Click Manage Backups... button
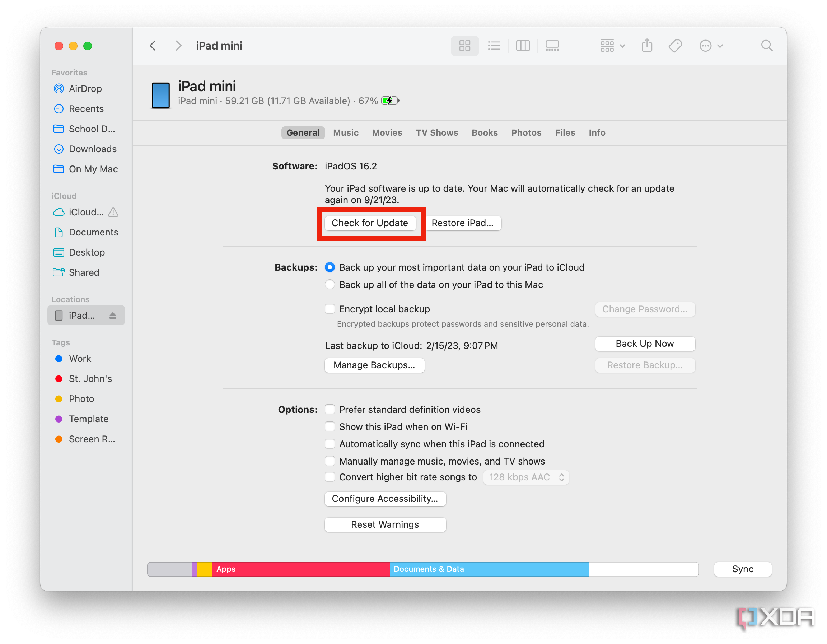Image resolution: width=827 pixels, height=644 pixels. 374,365
